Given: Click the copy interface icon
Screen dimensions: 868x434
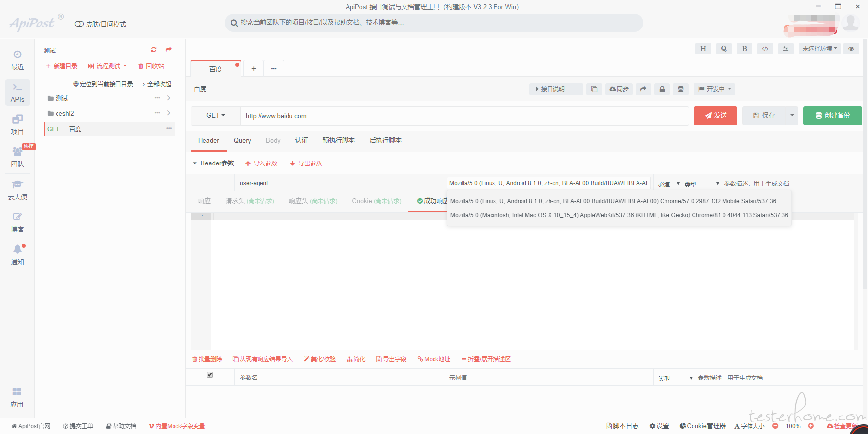Looking at the screenshot, I should [x=594, y=89].
